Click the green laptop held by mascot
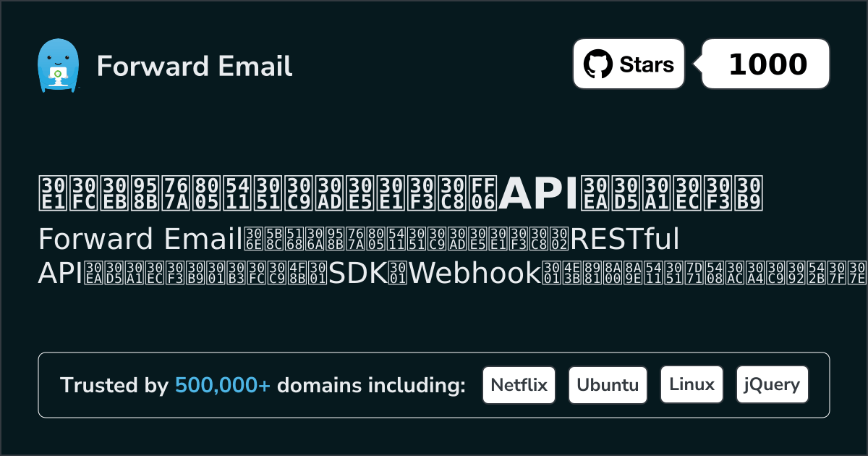This screenshot has height=456, width=868. pyautogui.click(x=56, y=74)
